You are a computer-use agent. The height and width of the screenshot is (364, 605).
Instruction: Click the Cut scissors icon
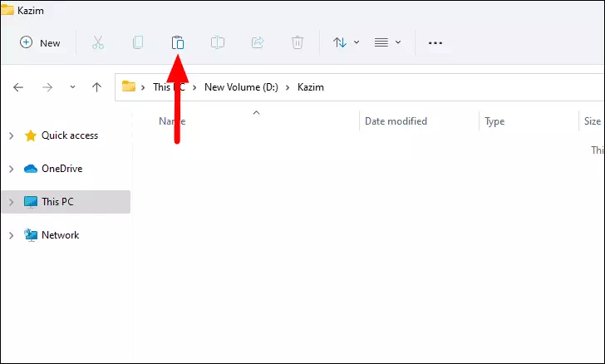pos(98,42)
